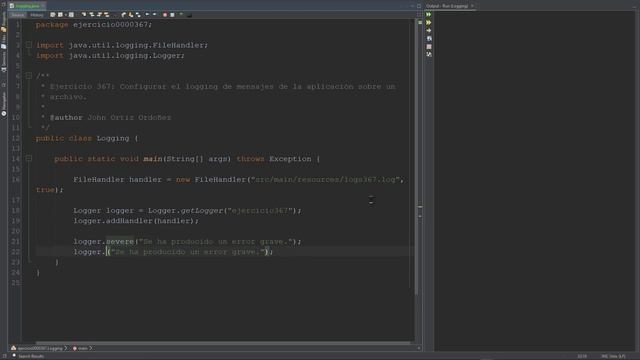Start macro recording with red circle icon
640x360 pixels.
pyautogui.click(x=165, y=15)
